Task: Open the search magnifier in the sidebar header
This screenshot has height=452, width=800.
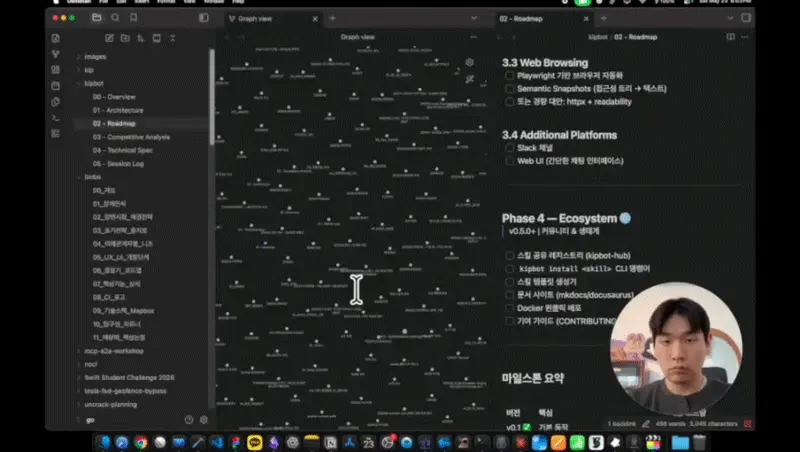Action: point(115,18)
